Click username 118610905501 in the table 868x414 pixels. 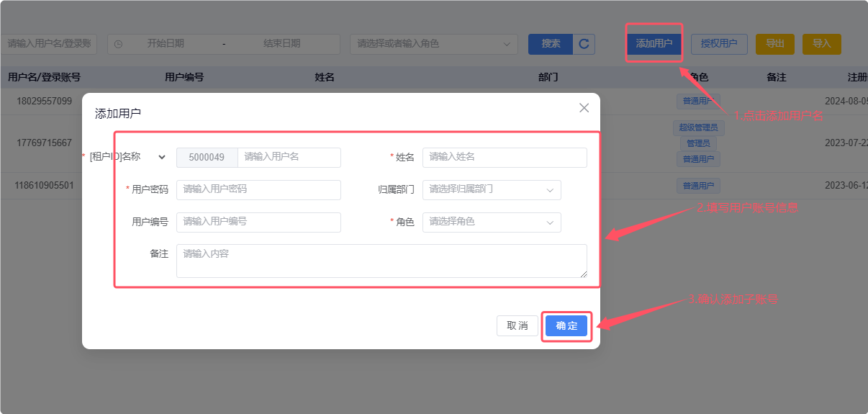(45, 186)
